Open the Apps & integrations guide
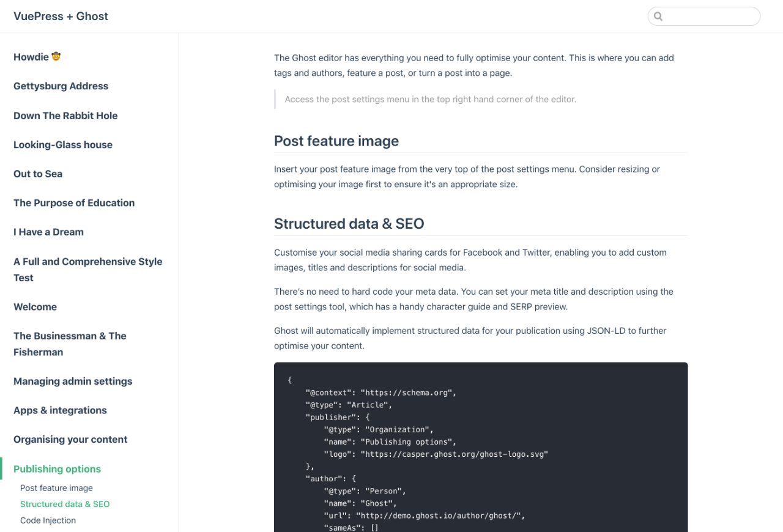The height and width of the screenshot is (532, 783). pyautogui.click(x=60, y=410)
